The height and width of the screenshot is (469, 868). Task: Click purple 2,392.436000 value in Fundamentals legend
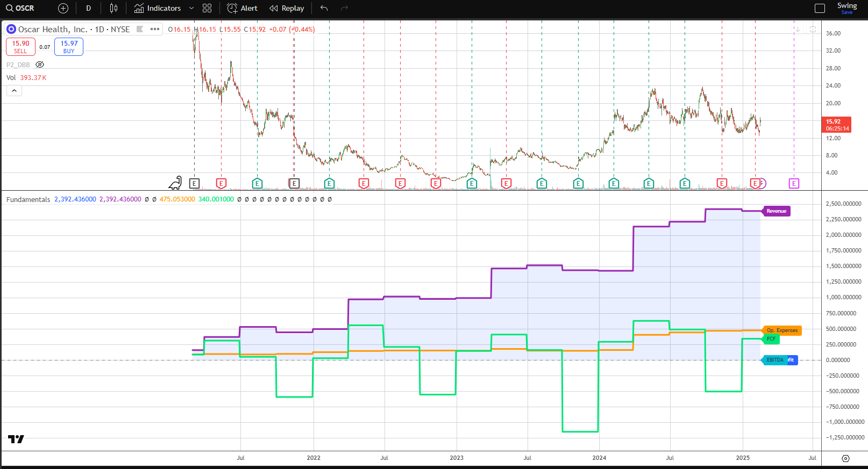(x=120, y=199)
